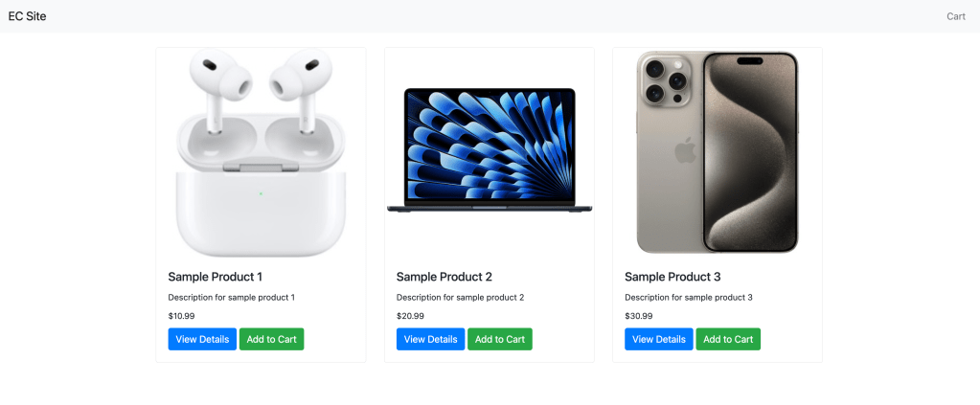Add Sample Product 1 to cart
Screen dimensions: 980x405
(x=272, y=339)
